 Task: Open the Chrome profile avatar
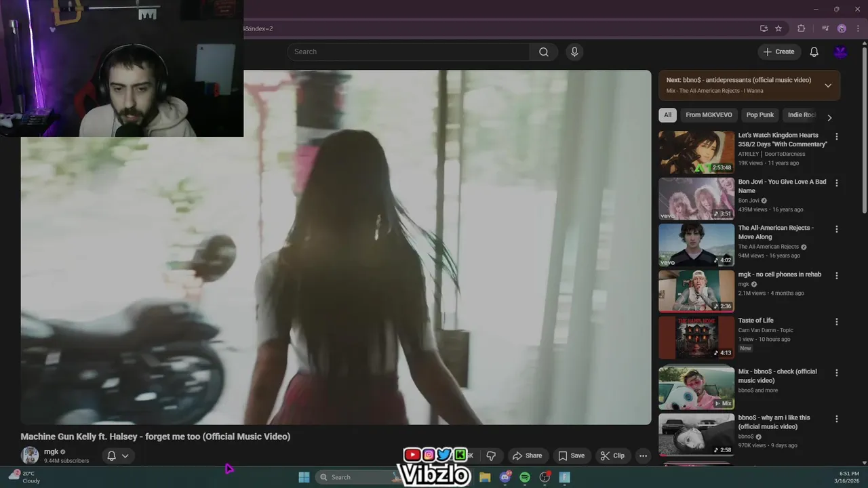coord(842,28)
